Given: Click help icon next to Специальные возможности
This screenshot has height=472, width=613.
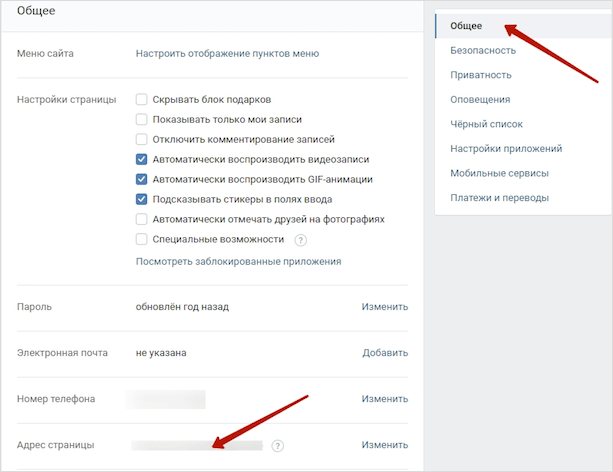Looking at the screenshot, I should 300,240.
